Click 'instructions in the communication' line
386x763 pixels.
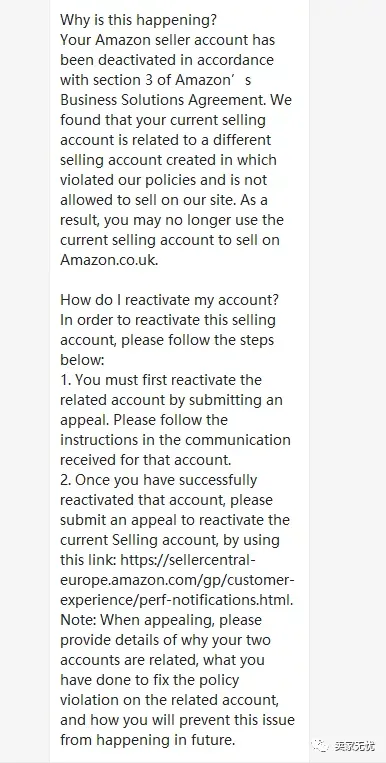(x=175, y=439)
